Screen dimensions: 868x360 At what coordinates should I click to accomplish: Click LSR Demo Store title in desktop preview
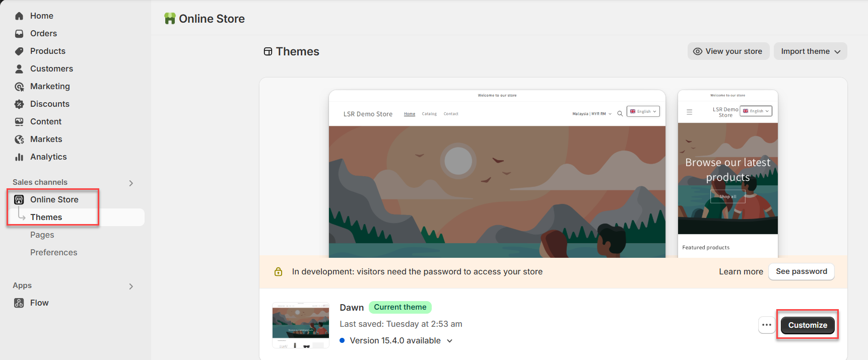pos(368,114)
